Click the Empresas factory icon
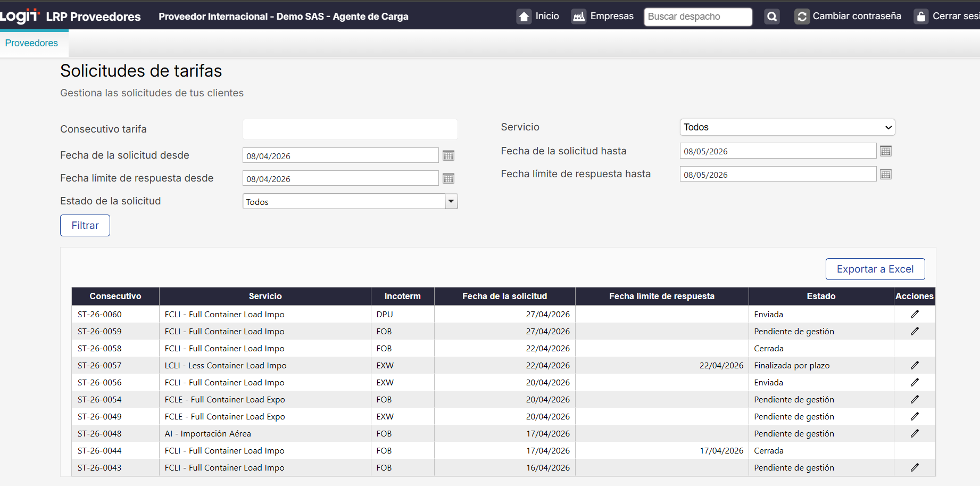Screen dimensions: 980x486 tap(578, 17)
